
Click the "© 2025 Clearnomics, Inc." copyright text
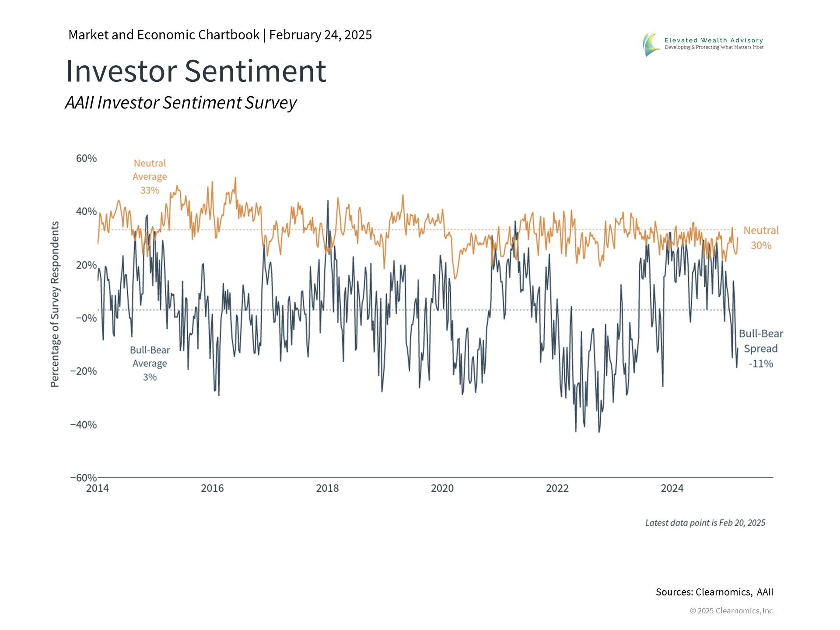(x=732, y=611)
